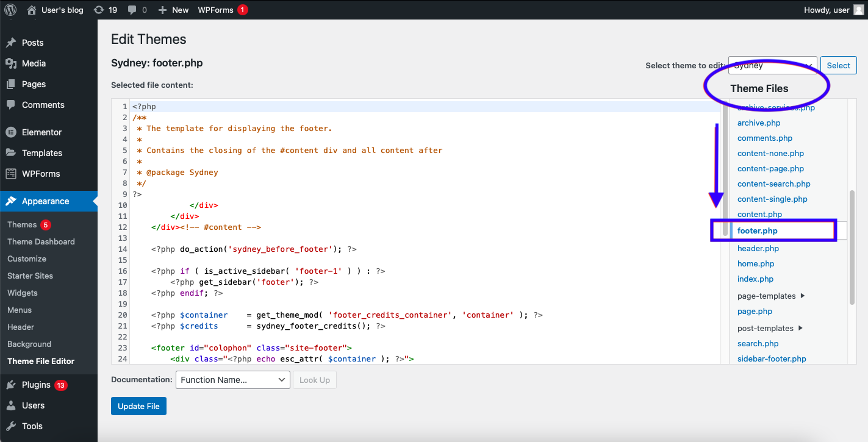Click the Templates folder icon
Screen dimensions: 868x442
pos(11,153)
